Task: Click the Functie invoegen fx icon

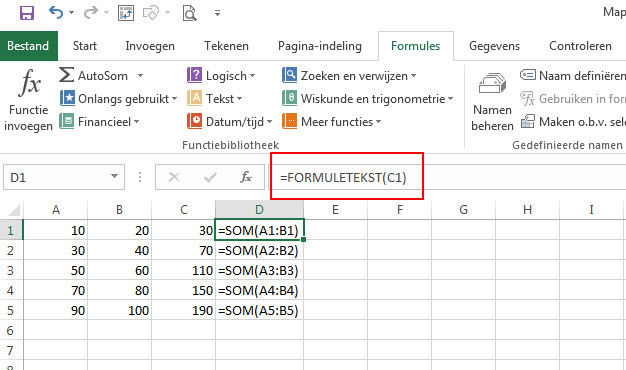Action: pyautogui.click(x=30, y=83)
